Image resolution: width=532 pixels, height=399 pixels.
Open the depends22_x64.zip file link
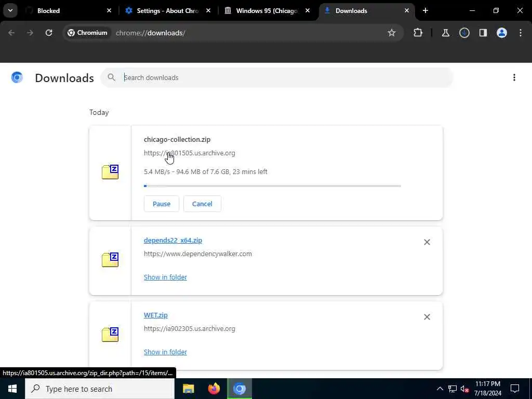click(x=172, y=240)
